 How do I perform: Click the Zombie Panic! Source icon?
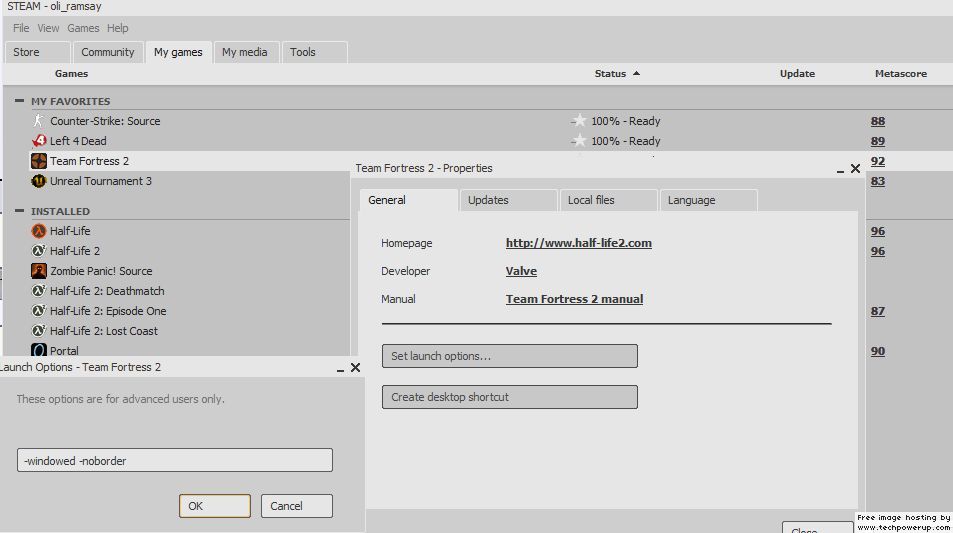(x=39, y=271)
